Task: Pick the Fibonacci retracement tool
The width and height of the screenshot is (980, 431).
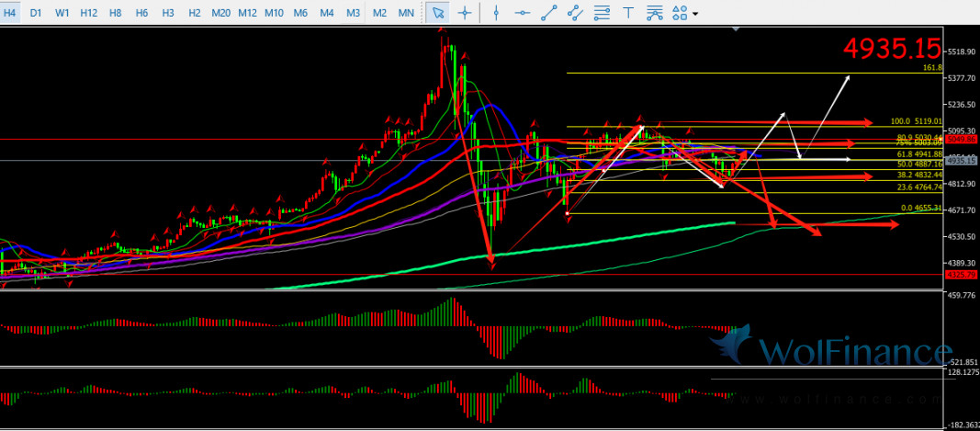Action: (x=602, y=13)
